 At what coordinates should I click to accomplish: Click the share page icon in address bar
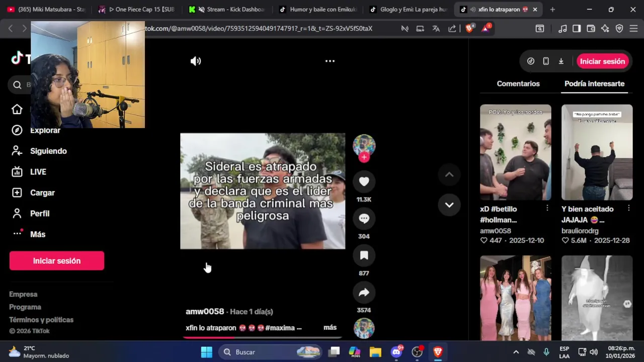452,29
